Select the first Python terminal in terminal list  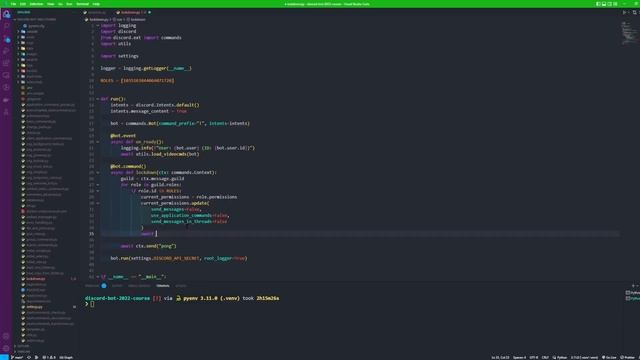click(633, 293)
